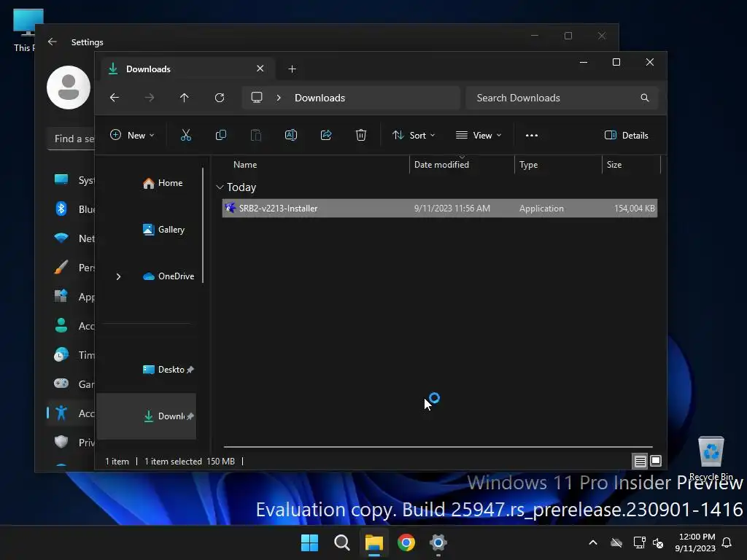Open the clock and date in taskbar

(695, 542)
